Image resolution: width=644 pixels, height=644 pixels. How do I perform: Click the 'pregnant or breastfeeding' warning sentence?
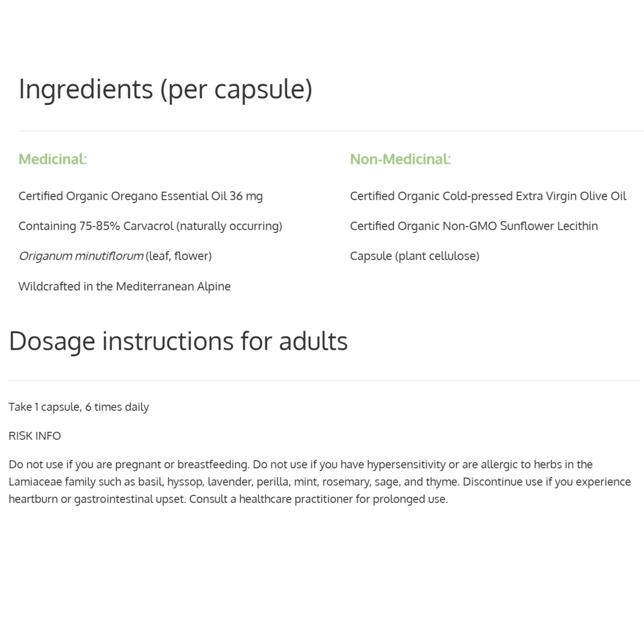click(x=129, y=465)
